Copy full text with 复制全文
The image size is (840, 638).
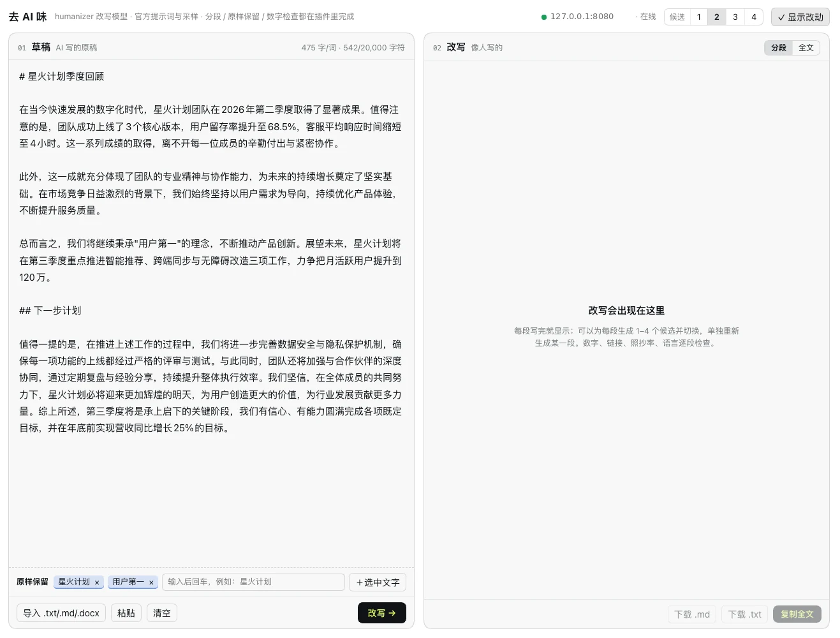point(797,614)
